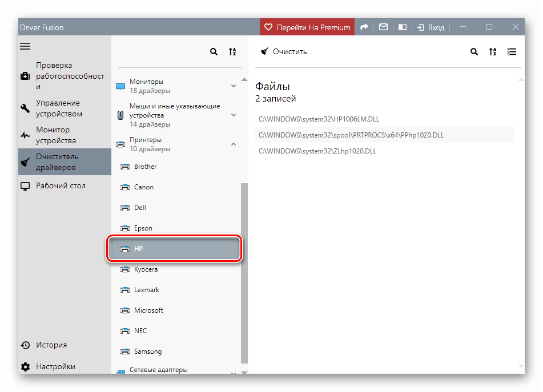Viewport: 543px width, 392px height.
Task: Open the mail envelope icon
Action: tap(383, 27)
